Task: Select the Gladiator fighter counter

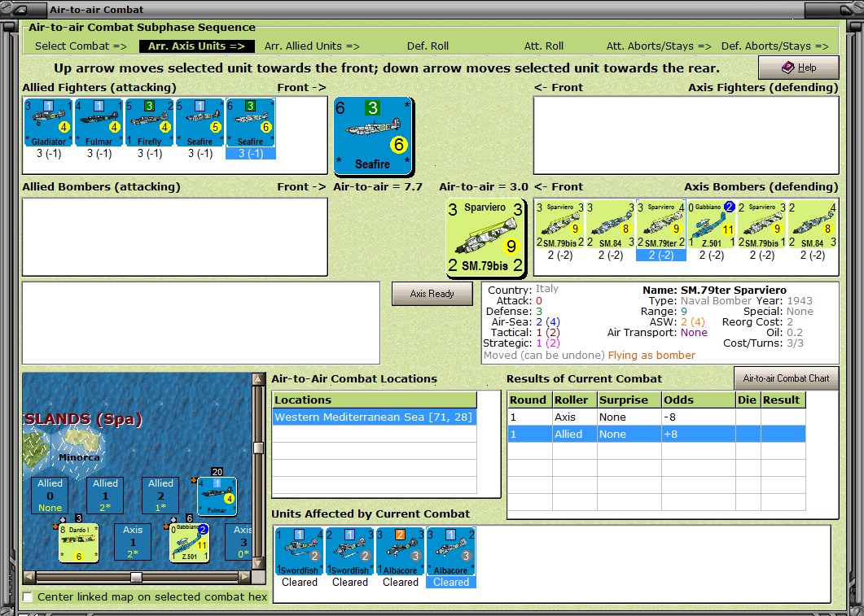Action: pos(49,123)
